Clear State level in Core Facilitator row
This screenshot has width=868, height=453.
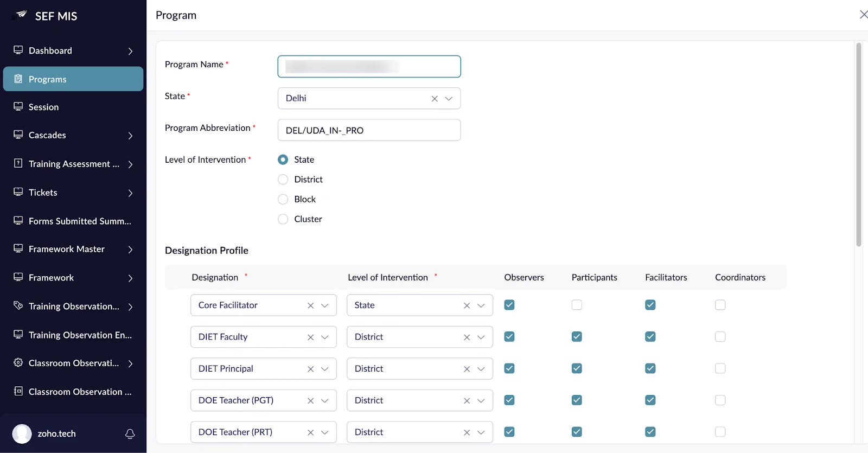point(467,305)
